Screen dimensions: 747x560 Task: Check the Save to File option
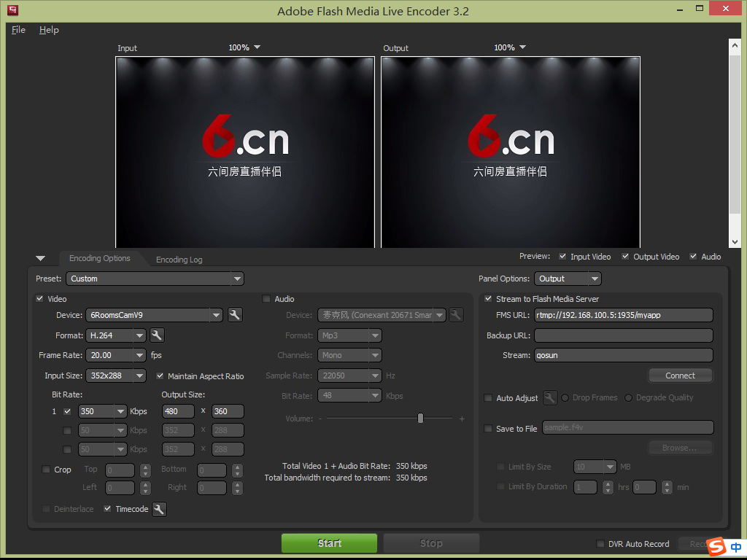[x=488, y=429]
